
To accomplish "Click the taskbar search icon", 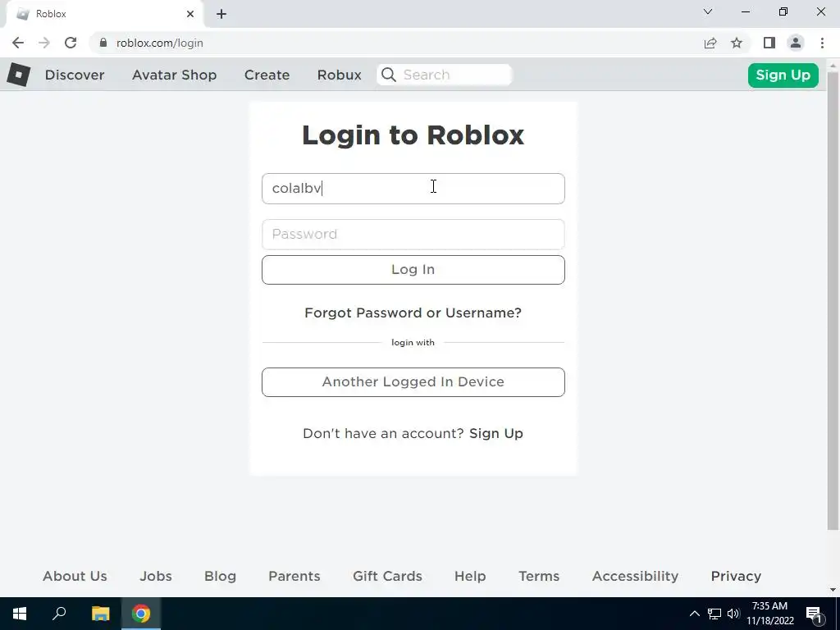I will [x=59, y=614].
